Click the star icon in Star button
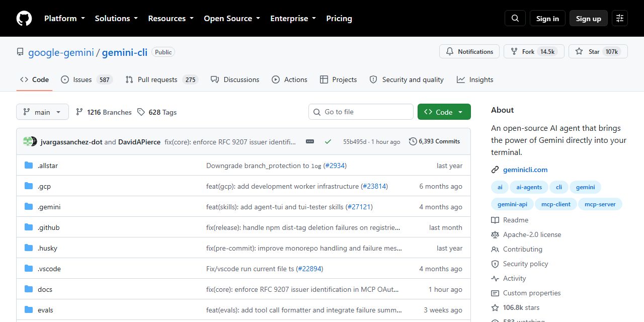Viewport: 644px width, 322px height. coord(579,51)
